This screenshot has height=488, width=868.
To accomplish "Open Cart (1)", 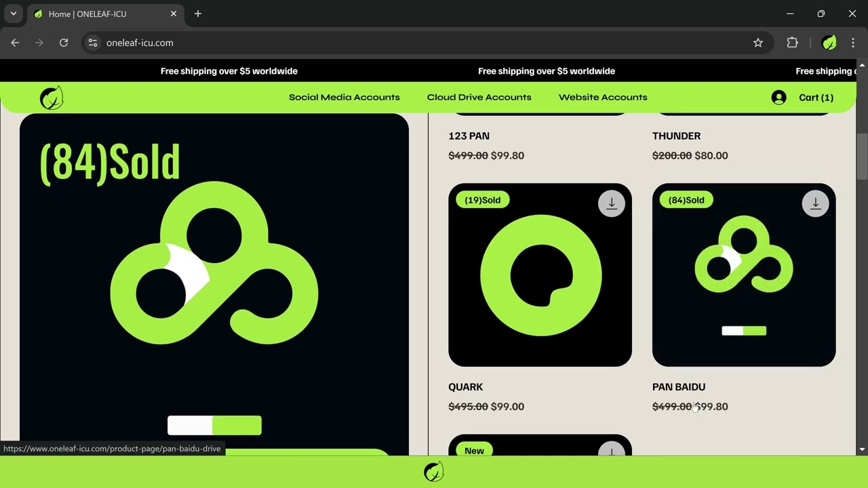I will pyautogui.click(x=816, y=98).
